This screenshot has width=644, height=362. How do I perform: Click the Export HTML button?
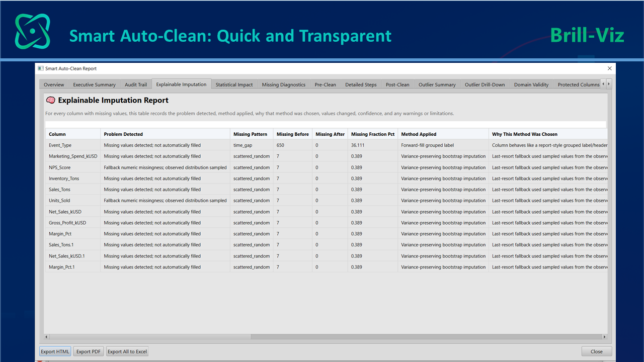click(55, 351)
